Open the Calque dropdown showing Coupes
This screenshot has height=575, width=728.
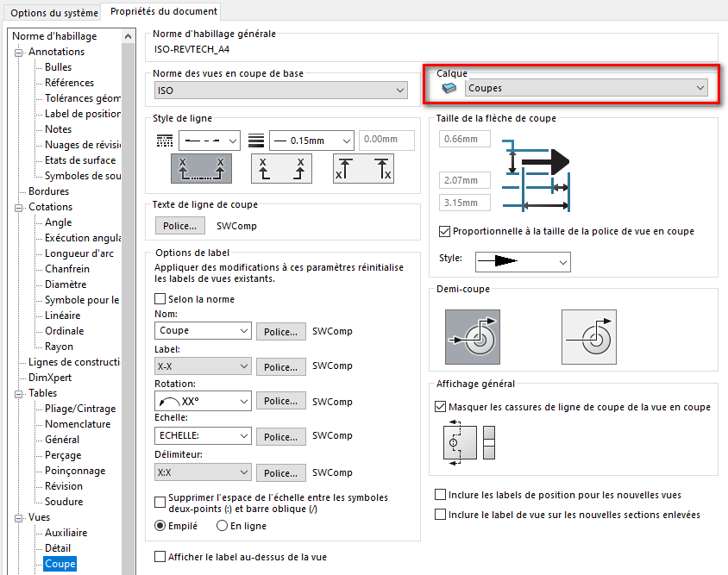point(586,88)
